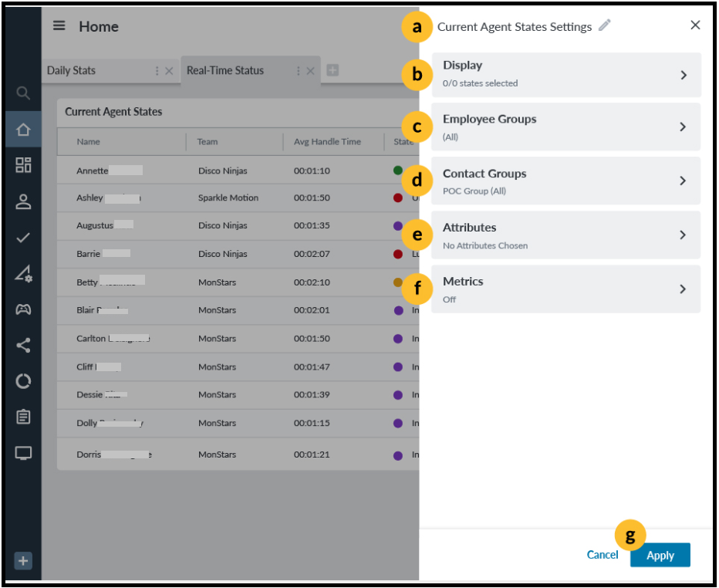
Task: Close the Daily Stats tab
Action: (169, 71)
